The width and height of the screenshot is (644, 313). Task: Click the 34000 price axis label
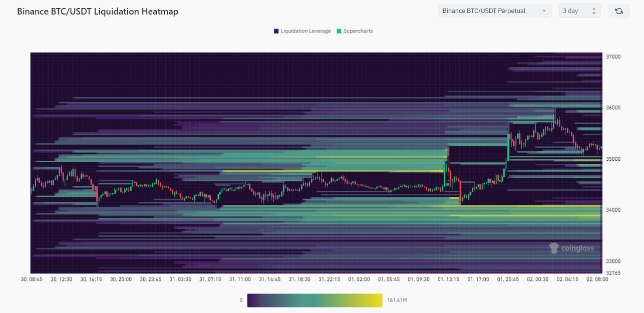tap(613, 210)
